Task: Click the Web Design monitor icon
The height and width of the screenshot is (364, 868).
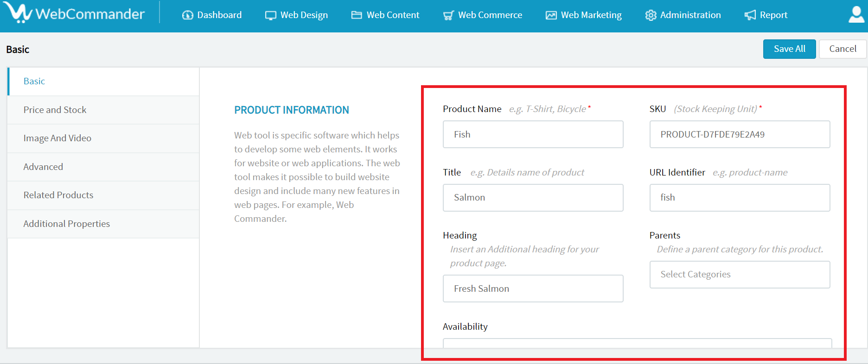Action: [270, 15]
